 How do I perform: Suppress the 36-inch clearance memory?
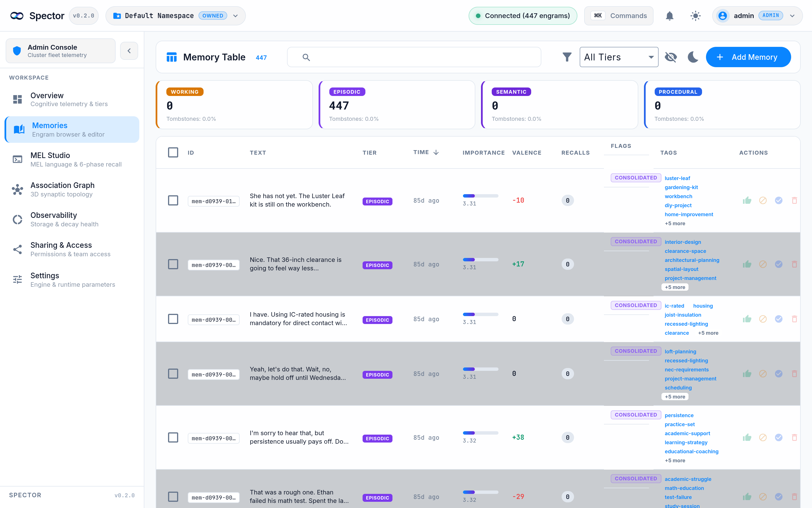coord(763,264)
